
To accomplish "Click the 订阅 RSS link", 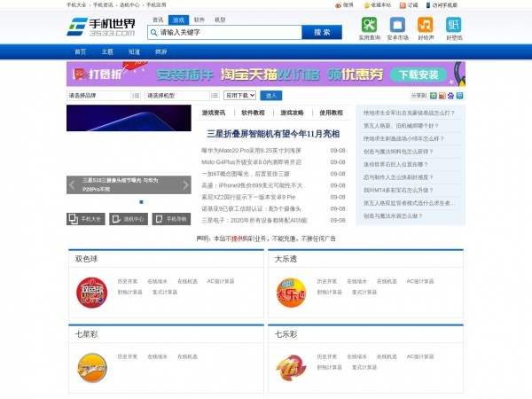I will click(409, 5).
